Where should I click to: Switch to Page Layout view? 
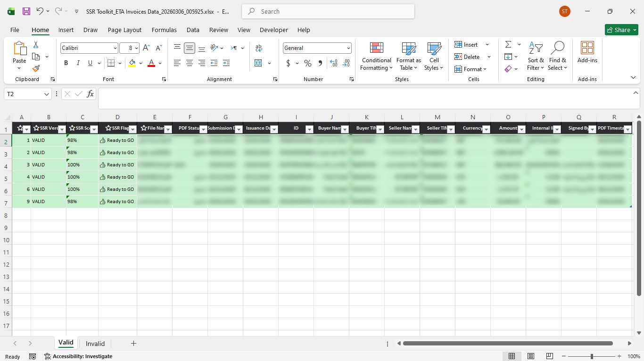(531, 356)
